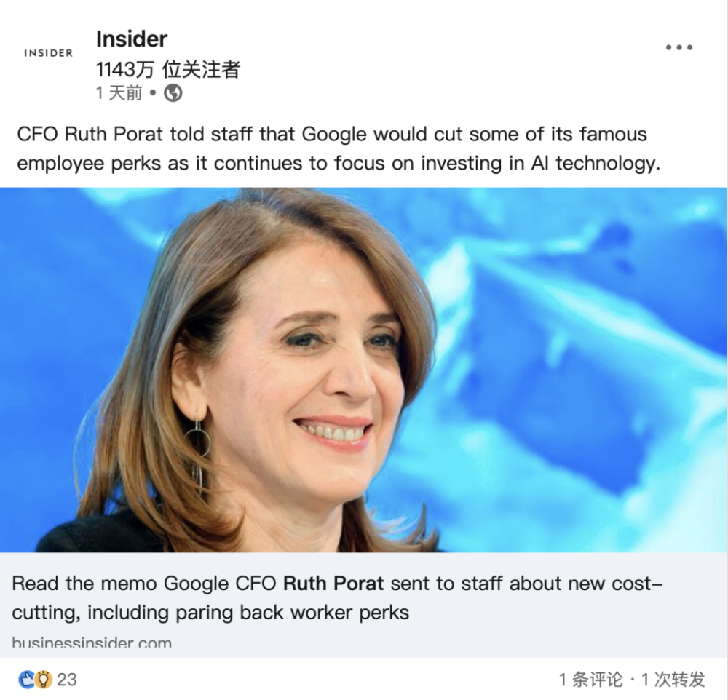The width and height of the screenshot is (728, 700).
Task: Click 'cutting, including paring back worker perks' line
Action: 210,613
